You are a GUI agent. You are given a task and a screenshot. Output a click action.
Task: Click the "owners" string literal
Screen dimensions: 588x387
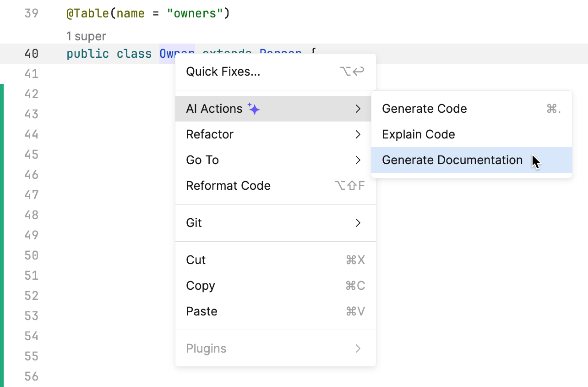tap(195, 14)
